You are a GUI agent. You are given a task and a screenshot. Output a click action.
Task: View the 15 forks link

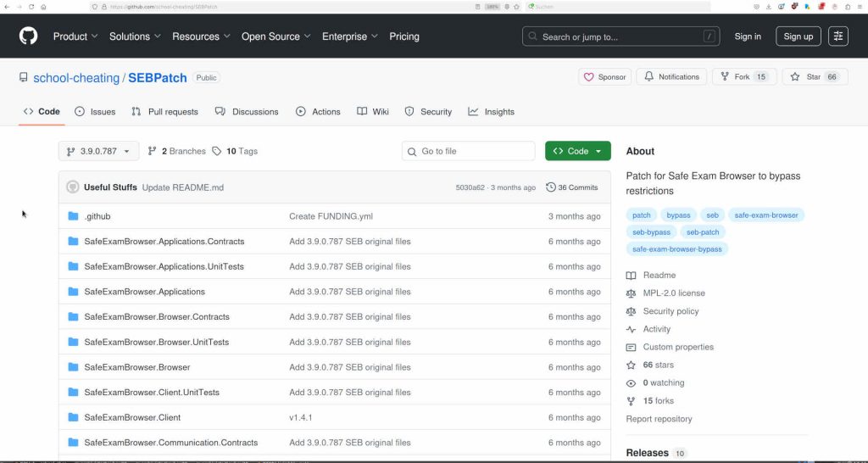coord(650,401)
